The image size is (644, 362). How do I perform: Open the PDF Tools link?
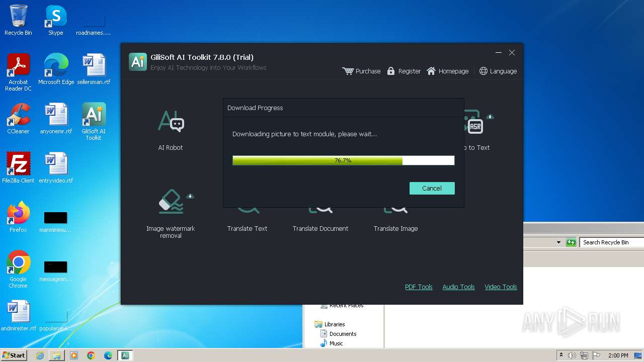click(419, 287)
